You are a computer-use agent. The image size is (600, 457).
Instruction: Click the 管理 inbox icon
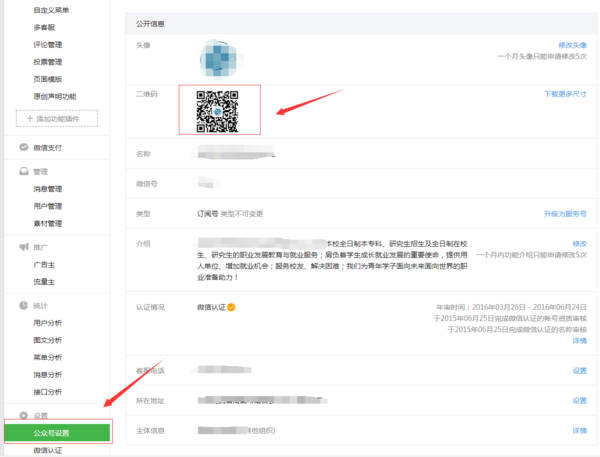point(24,171)
